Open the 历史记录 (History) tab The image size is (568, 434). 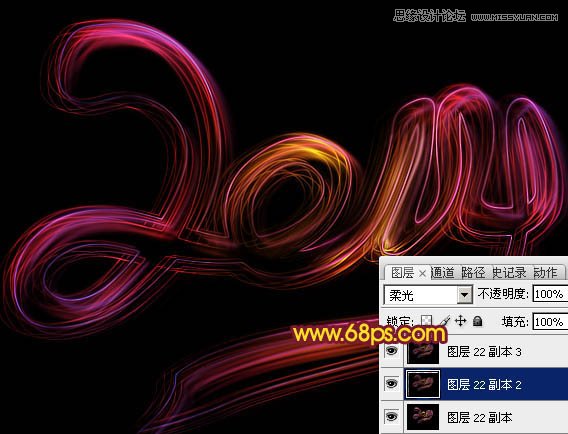[x=509, y=272]
